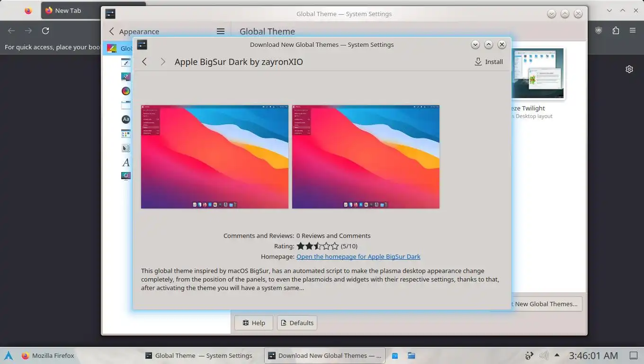Viewport: 644px width, 364px height.
Task: Click the clock showing 3:46:01 AM
Action: [x=593, y=355]
